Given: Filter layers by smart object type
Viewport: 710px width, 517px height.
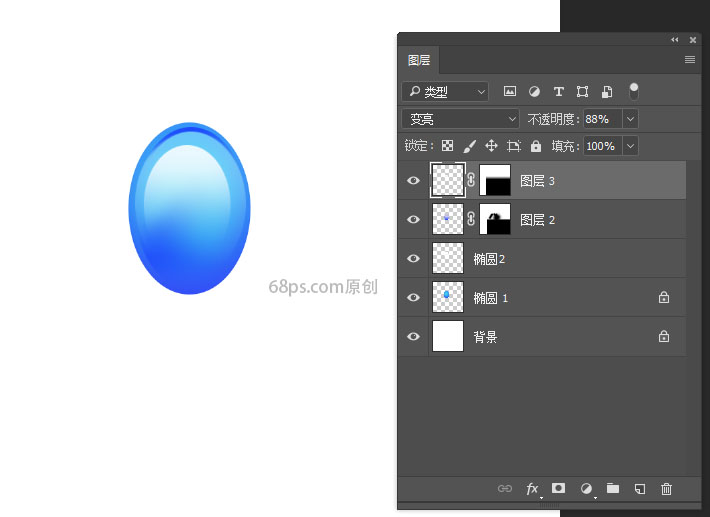Looking at the screenshot, I should pyautogui.click(x=607, y=91).
